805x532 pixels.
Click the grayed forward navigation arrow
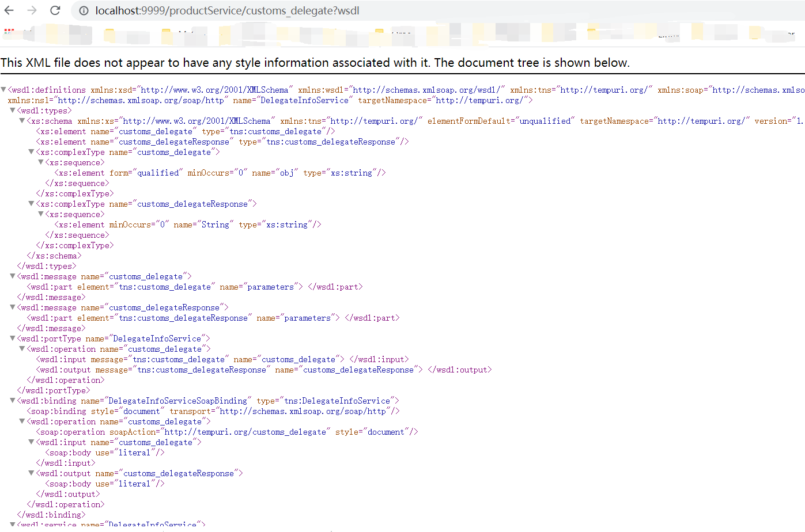tap(33, 10)
